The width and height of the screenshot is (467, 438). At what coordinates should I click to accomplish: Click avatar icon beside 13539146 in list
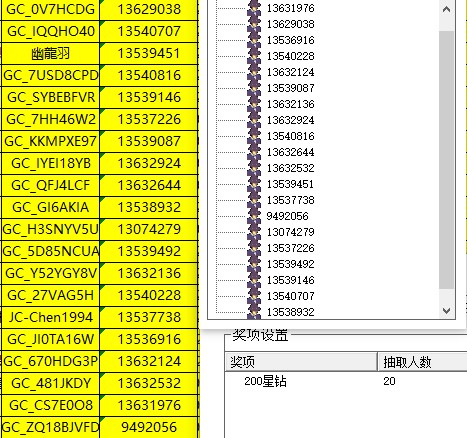(x=254, y=280)
